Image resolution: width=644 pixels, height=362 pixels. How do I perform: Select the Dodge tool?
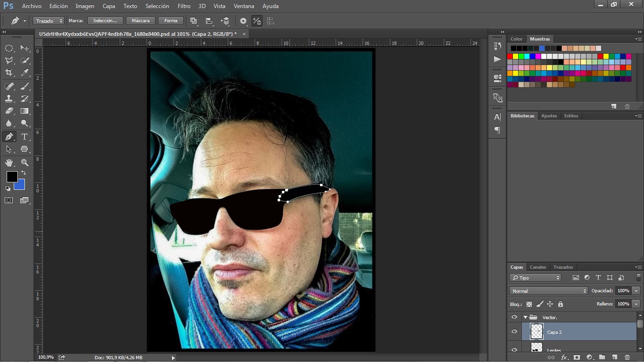point(25,123)
